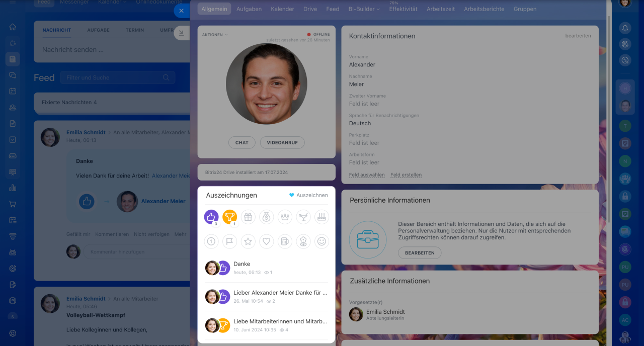
Task: Switch to the Effektivität tab
Action: click(403, 9)
